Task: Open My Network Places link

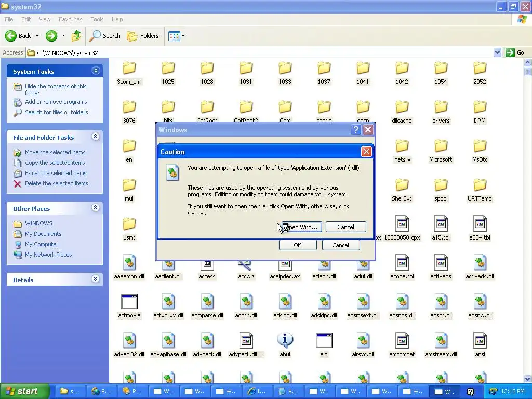Action: coord(48,255)
